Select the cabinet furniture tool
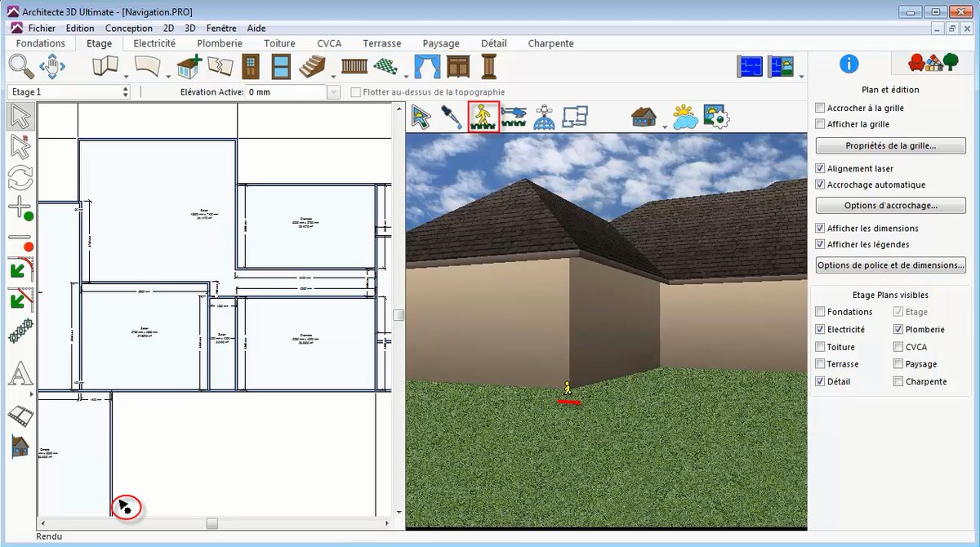Image resolution: width=980 pixels, height=547 pixels. pyautogui.click(x=458, y=66)
